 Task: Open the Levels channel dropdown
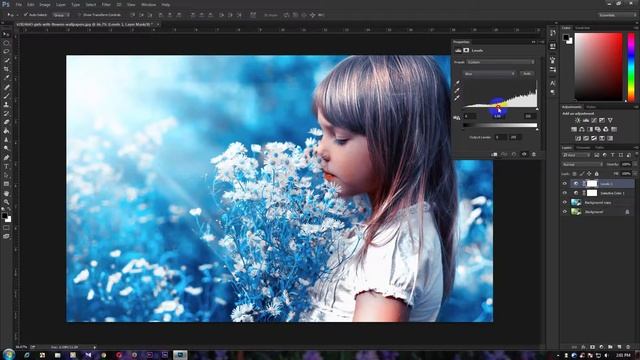489,73
